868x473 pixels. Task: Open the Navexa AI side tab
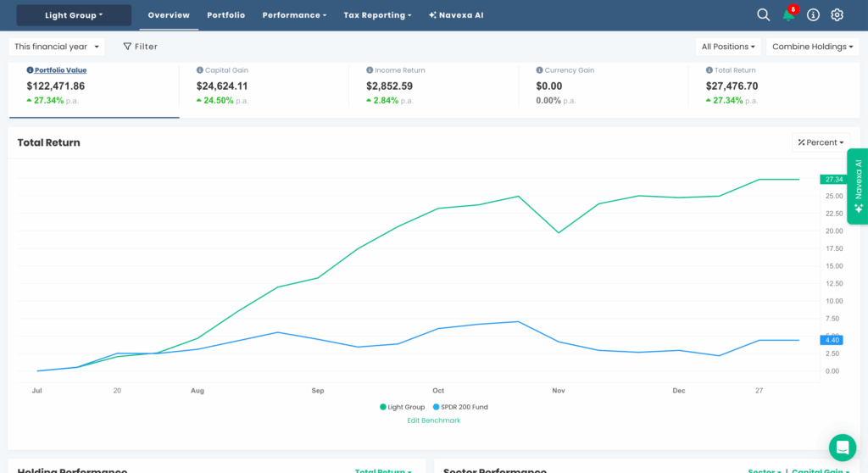[x=857, y=186]
